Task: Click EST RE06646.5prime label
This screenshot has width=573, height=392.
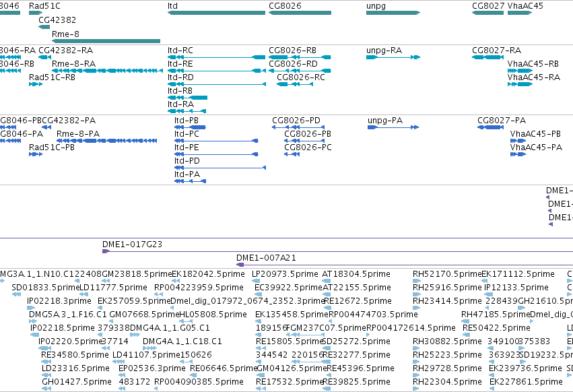Action: point(224,368)
